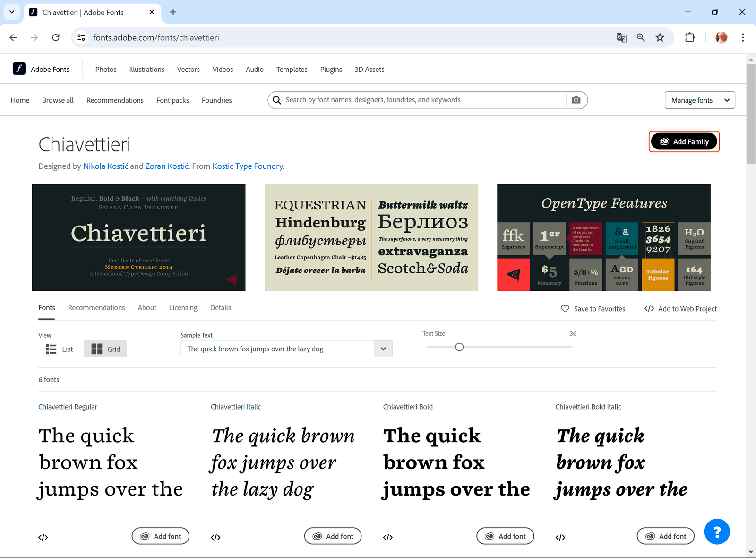Expand the Manage fonts dropdown
Image resolution: width=756 pixels, height=558 pixels.
click(x=700, y=100)
